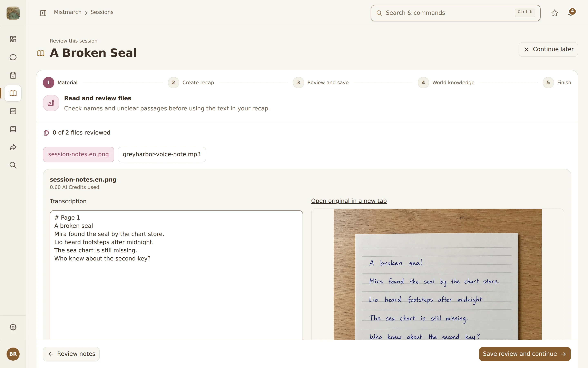Click the '0 of 2 files reviewed' text
Image resolution: width=588 pixels, height=368 pixels.
[x=81, y=133]
